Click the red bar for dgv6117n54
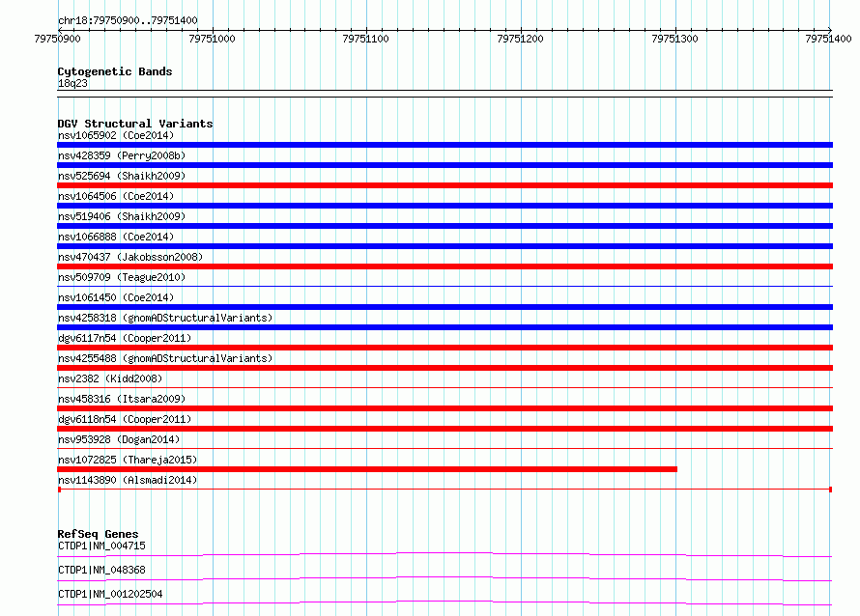Image resolution: width=860 pixels, height=616 pixels. coord(444,348)
